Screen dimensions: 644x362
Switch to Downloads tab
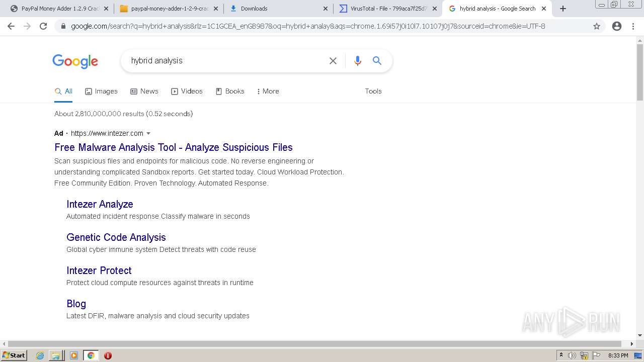click(x=278, y=9)
